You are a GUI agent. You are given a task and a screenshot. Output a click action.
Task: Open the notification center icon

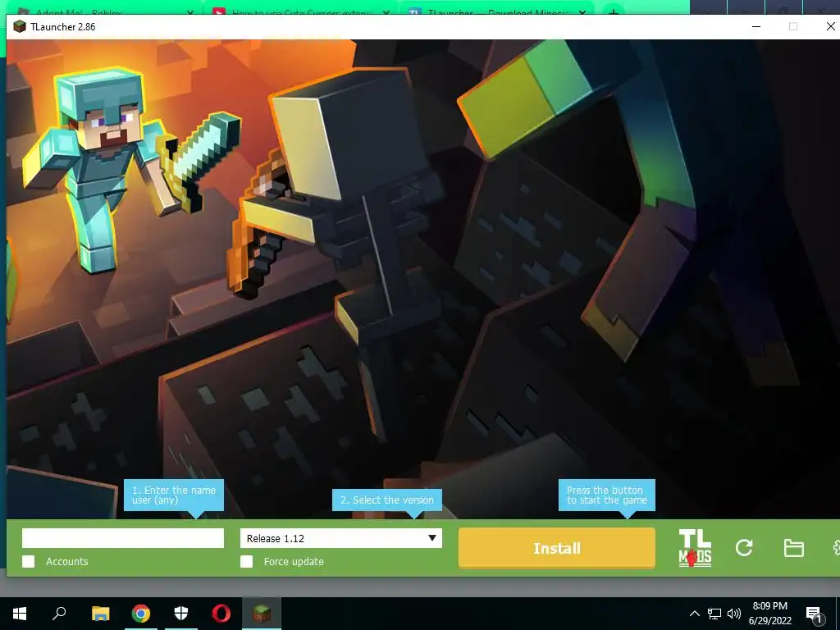[x=814, y=615]
